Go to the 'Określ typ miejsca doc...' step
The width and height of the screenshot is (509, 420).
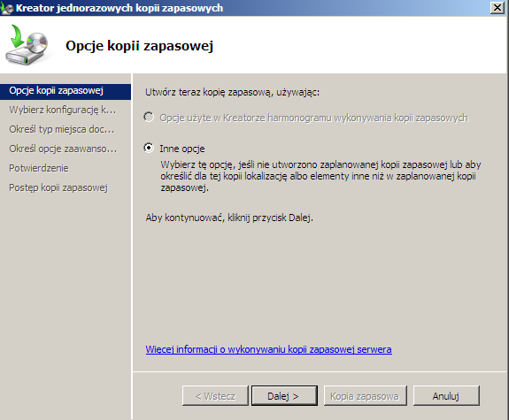coord(62,129)
